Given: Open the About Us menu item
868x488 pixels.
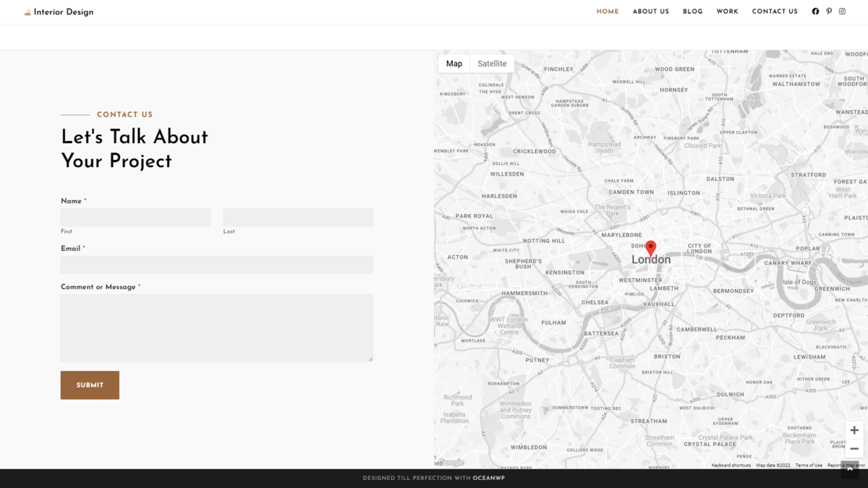Looking at the screenshot, I should [651, 12].
